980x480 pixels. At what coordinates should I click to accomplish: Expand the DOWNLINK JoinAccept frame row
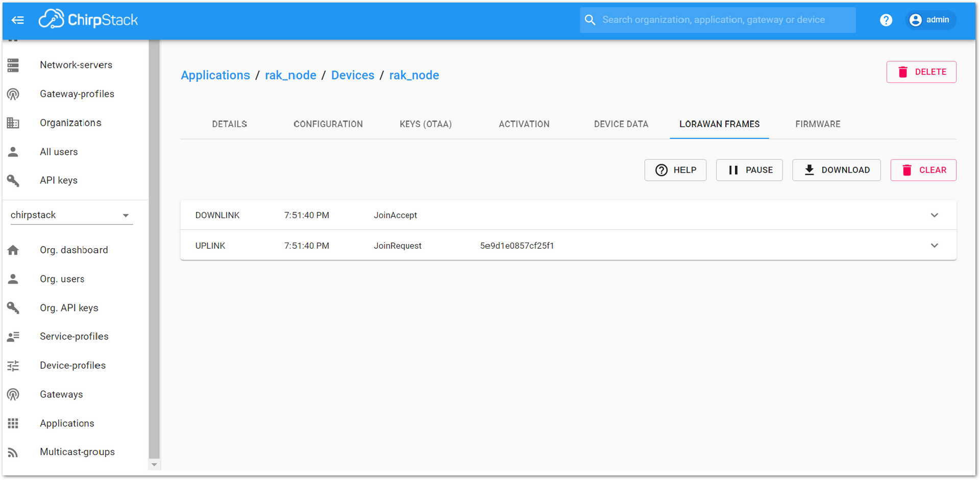(x=568, y=215)
